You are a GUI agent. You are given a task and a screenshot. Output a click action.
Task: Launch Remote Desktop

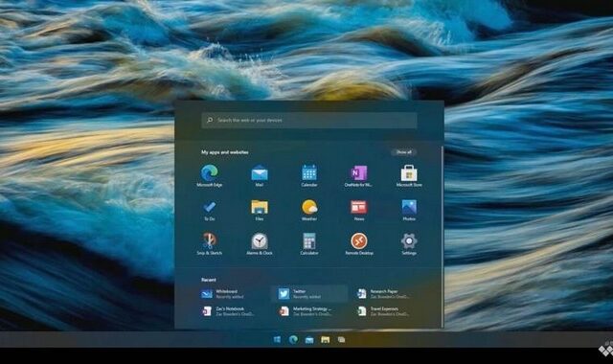[358, 244]
